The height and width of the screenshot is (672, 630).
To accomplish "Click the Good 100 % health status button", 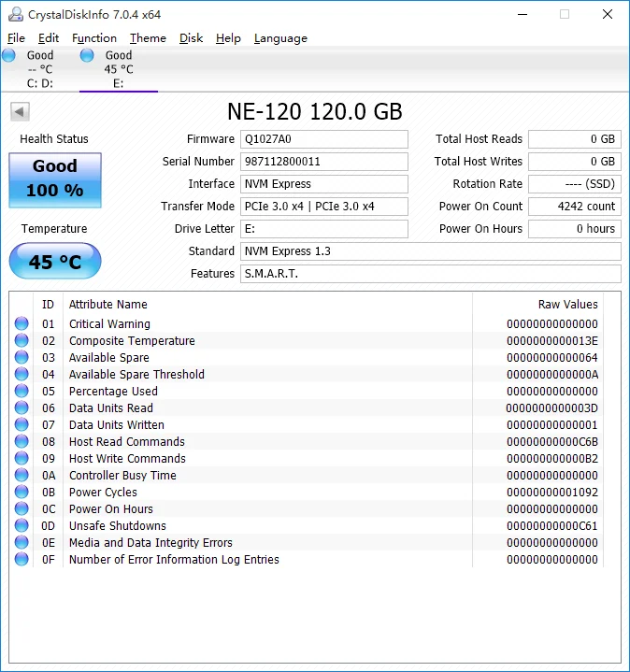I will 55,180.
